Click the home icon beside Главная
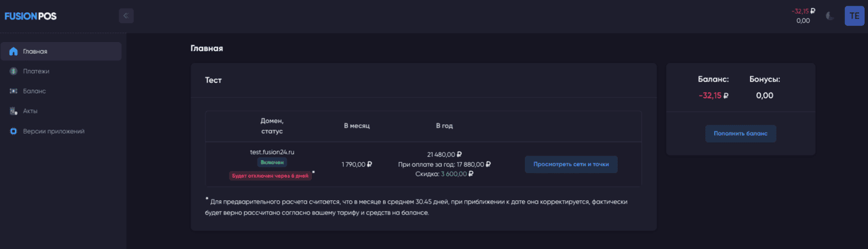The width and height of the screenshot is (868, 249). click(x=14, y=52)
